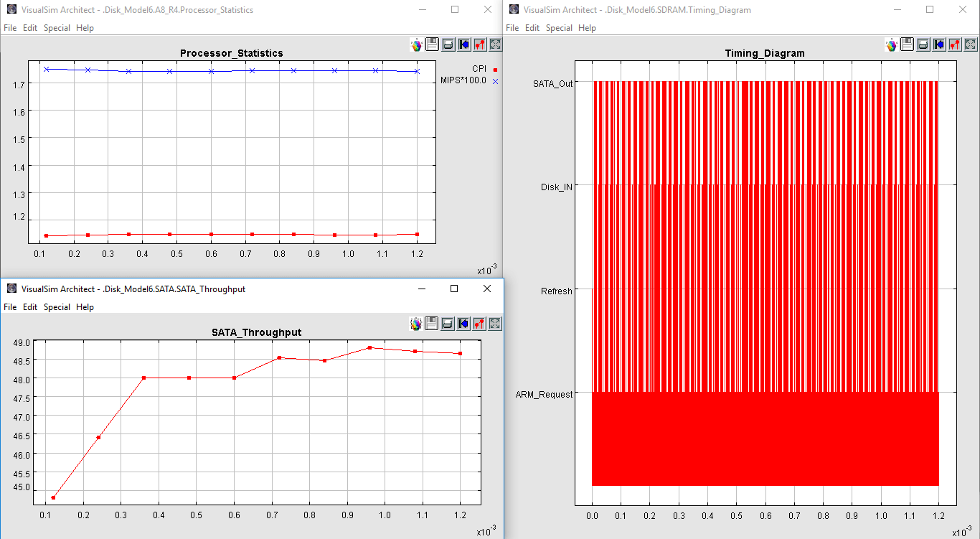Print the Processor_Statistics plot

click(x=448, y=44)
